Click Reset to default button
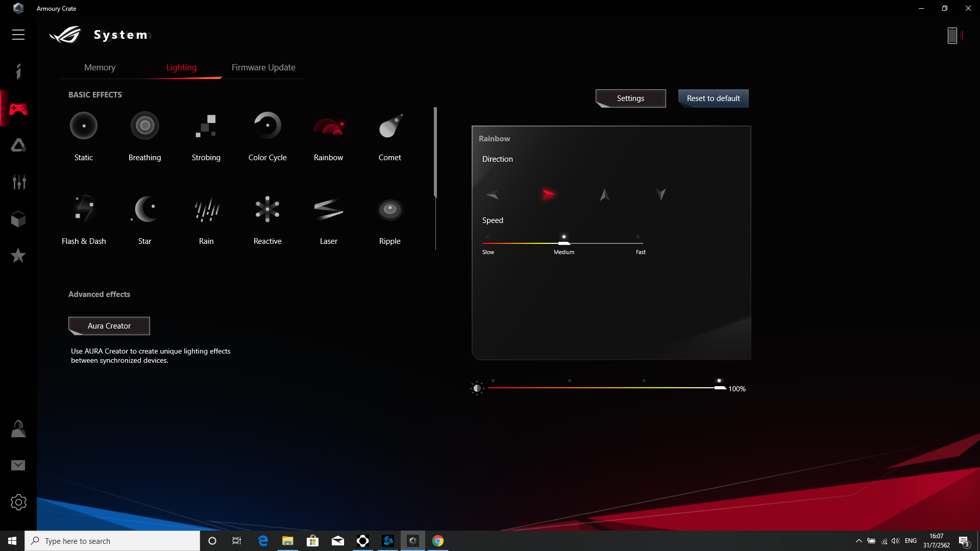The height and width of the screenshot is (551, 980). (713, 98)
